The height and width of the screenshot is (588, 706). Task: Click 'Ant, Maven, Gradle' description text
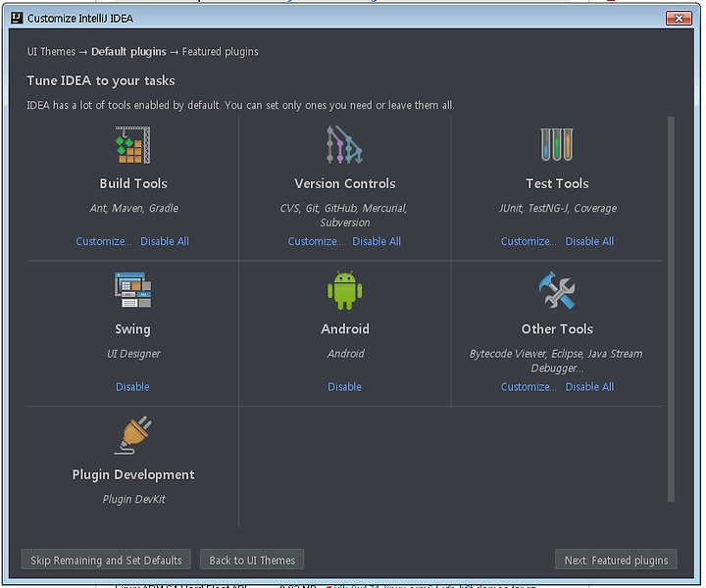(133, 208)
